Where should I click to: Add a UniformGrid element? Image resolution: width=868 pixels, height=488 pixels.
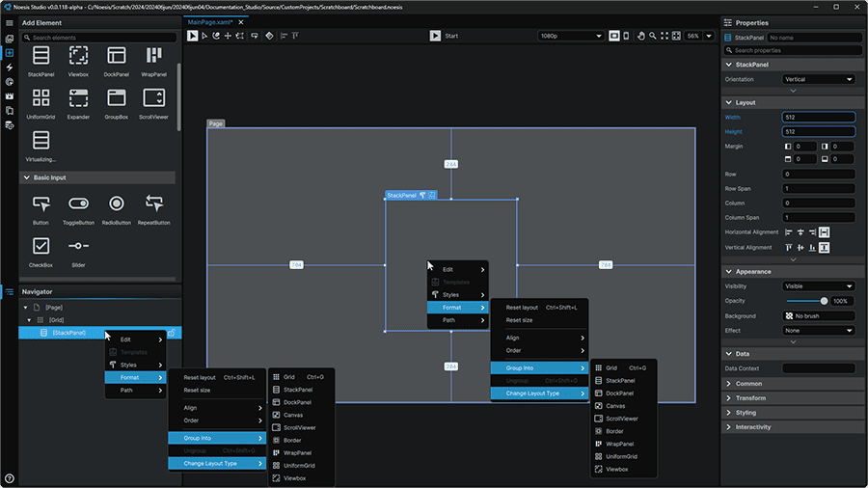pyautogui.click(x=41, y=104)
